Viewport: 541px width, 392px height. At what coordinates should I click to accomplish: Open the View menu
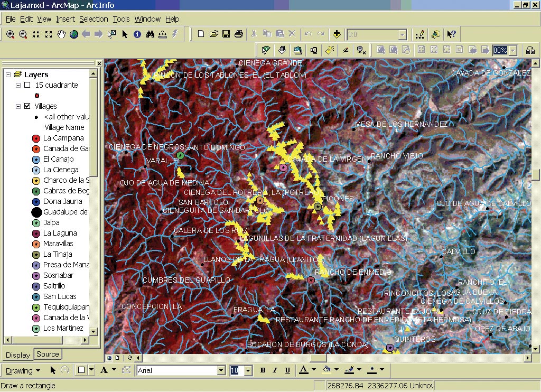(x=44, y=19)
